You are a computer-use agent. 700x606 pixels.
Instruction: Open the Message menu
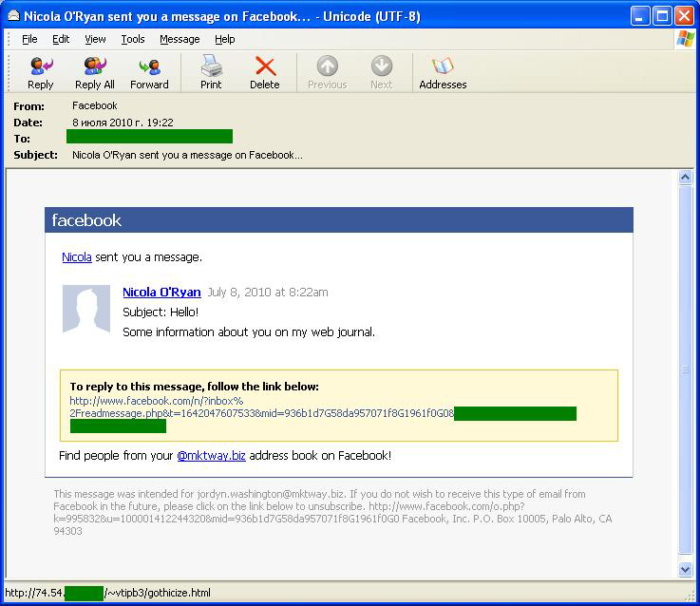180,39
